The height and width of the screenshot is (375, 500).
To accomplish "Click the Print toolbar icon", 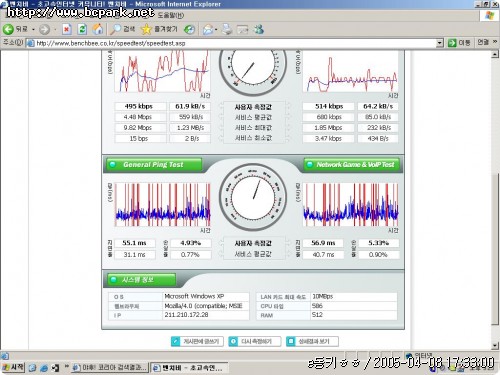I will pyautogui.click(x=227, y=30).
